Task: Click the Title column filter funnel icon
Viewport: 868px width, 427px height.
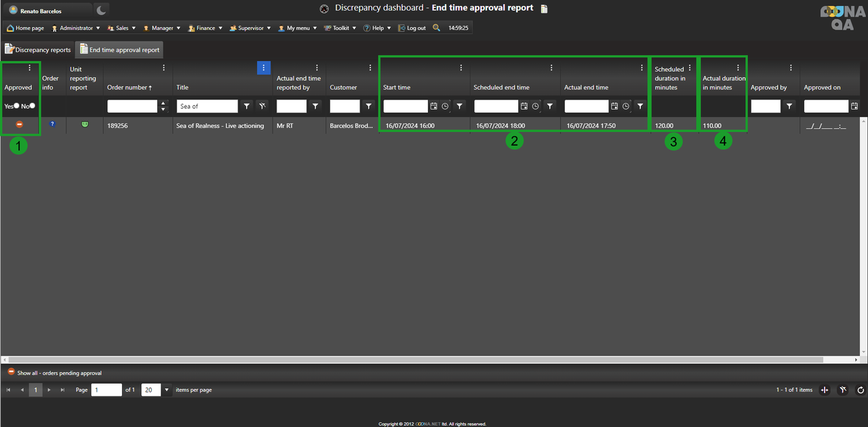Action: click(x=247, y=106)
